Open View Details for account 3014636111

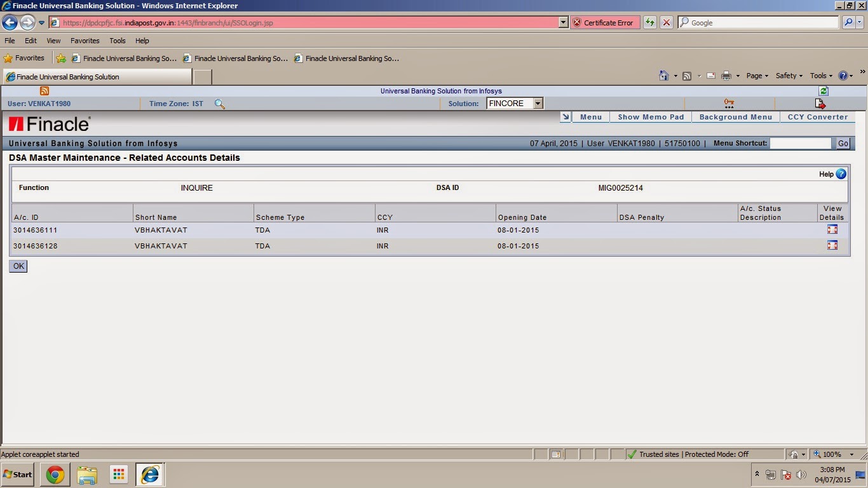832,229
